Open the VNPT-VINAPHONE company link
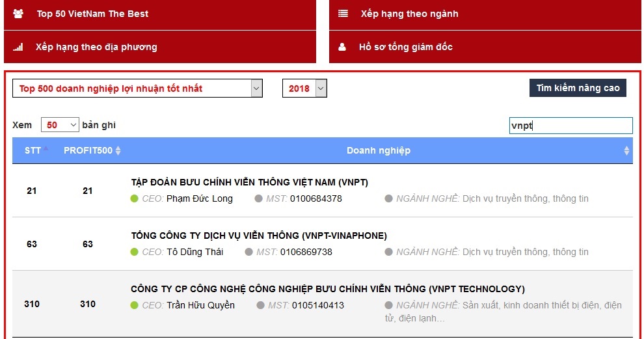 coord(258,236)
